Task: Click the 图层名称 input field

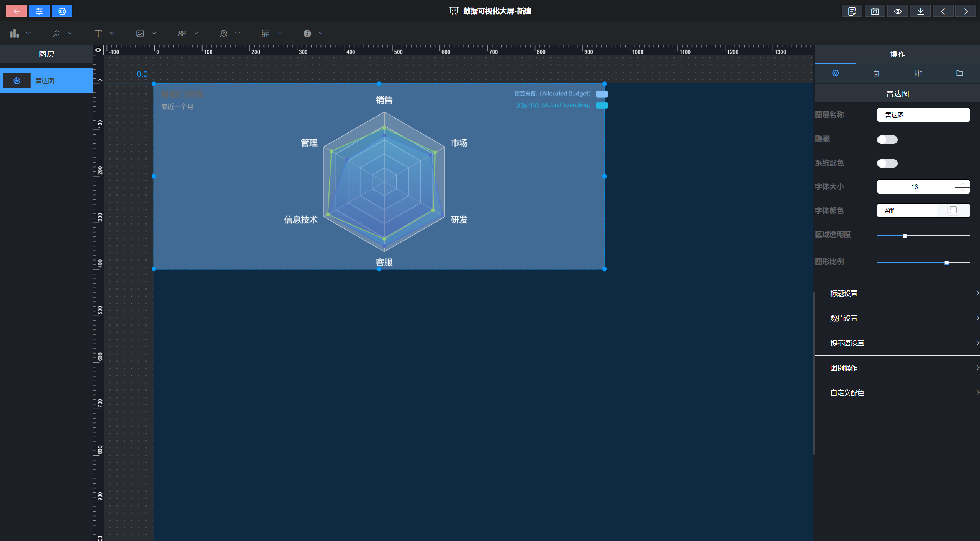Action: click(923, 115)
